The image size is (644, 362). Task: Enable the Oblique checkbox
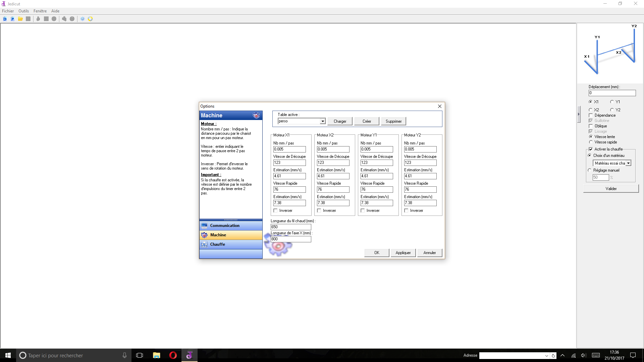pos(591,126)
